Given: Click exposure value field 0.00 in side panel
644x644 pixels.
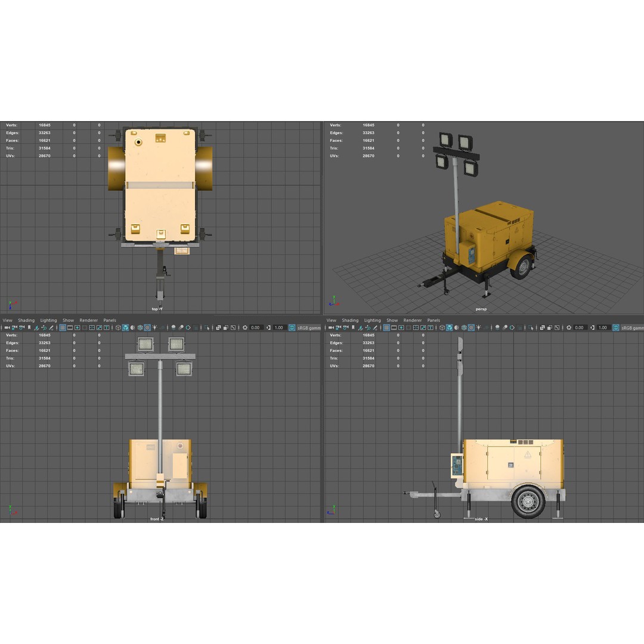Looking at the screenshot, I should point(580,327).
